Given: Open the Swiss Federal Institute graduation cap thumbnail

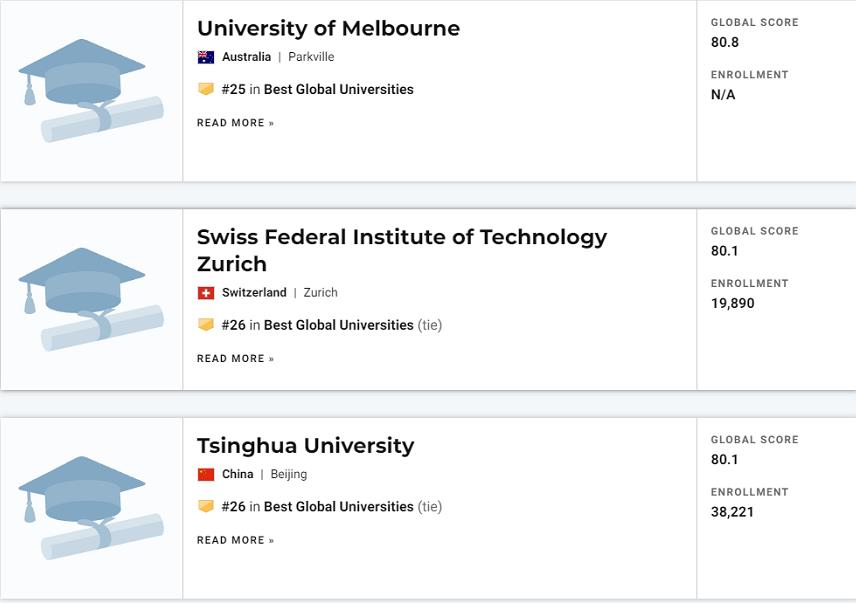Looking at the screenshot, I should [x=91, y=300].
